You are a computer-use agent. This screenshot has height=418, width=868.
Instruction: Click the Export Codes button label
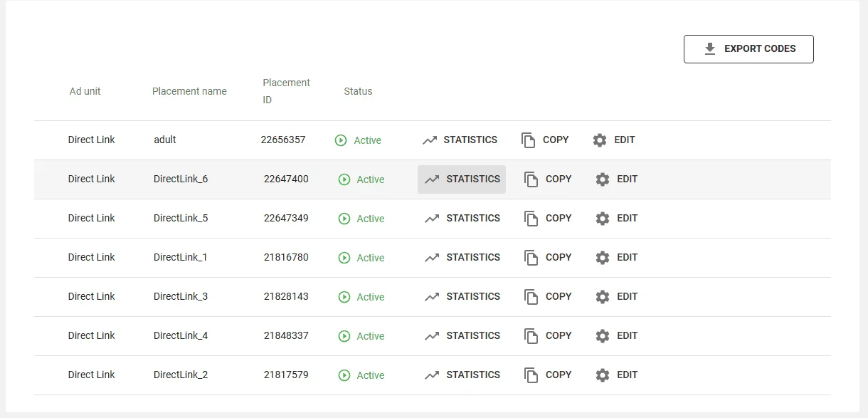coord(760,49)
